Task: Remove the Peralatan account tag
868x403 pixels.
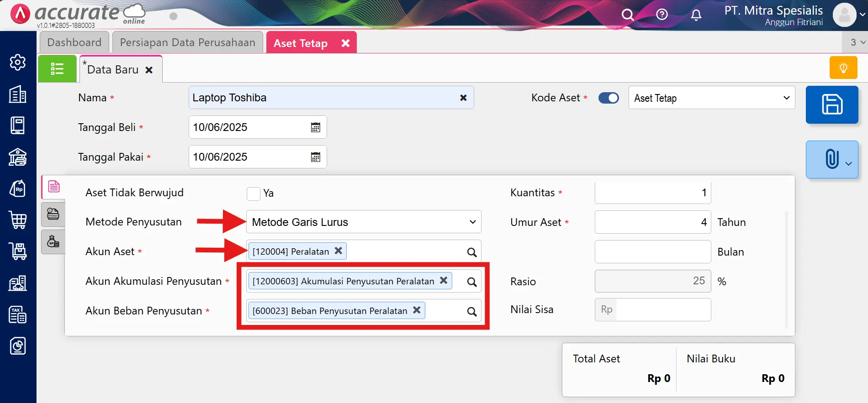Action: click(x=339, y=251)
